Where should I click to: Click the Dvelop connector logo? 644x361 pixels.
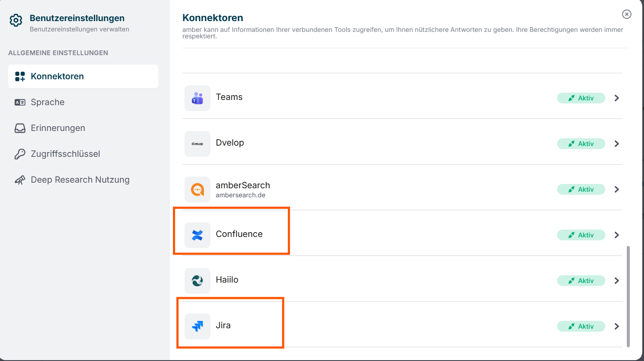click(x=197, y=144)
